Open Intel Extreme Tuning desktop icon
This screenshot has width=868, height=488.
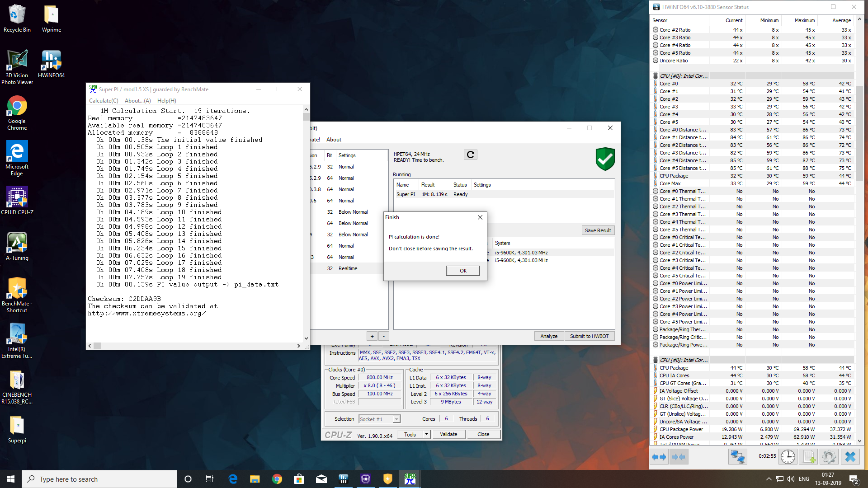click(17, 341)
